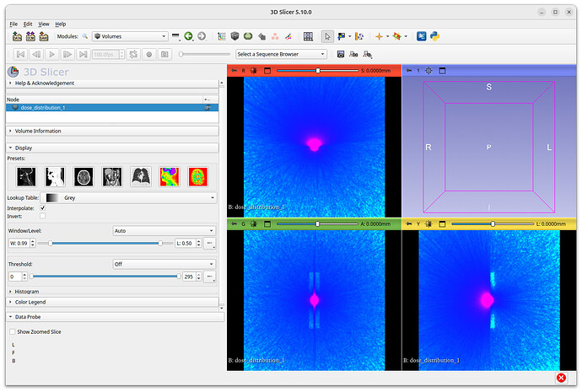
Task: Toggle the Interpolate checkbox
Action: click(43, 207)
